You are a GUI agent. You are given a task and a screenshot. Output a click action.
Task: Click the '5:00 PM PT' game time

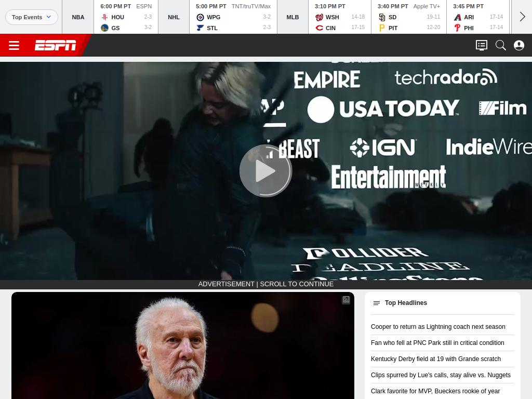[x=211, y=6]
